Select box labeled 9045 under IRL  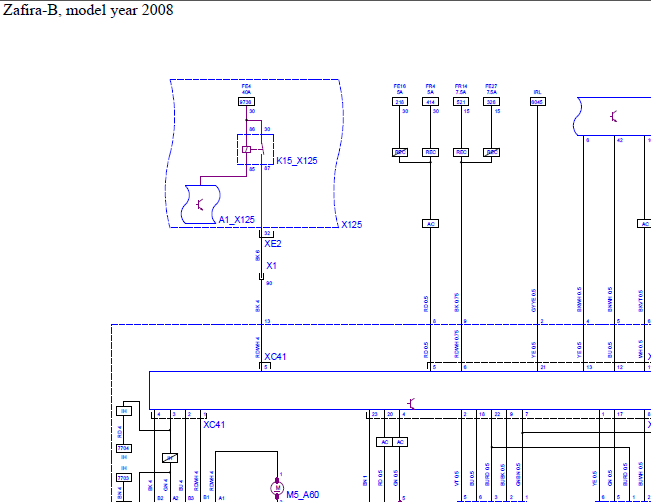point(538,102)
